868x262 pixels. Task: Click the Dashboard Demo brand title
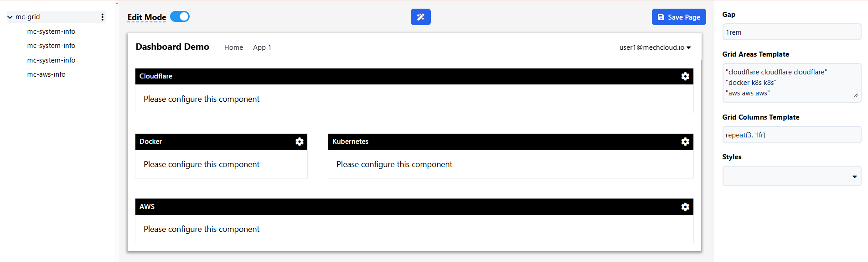172,47
